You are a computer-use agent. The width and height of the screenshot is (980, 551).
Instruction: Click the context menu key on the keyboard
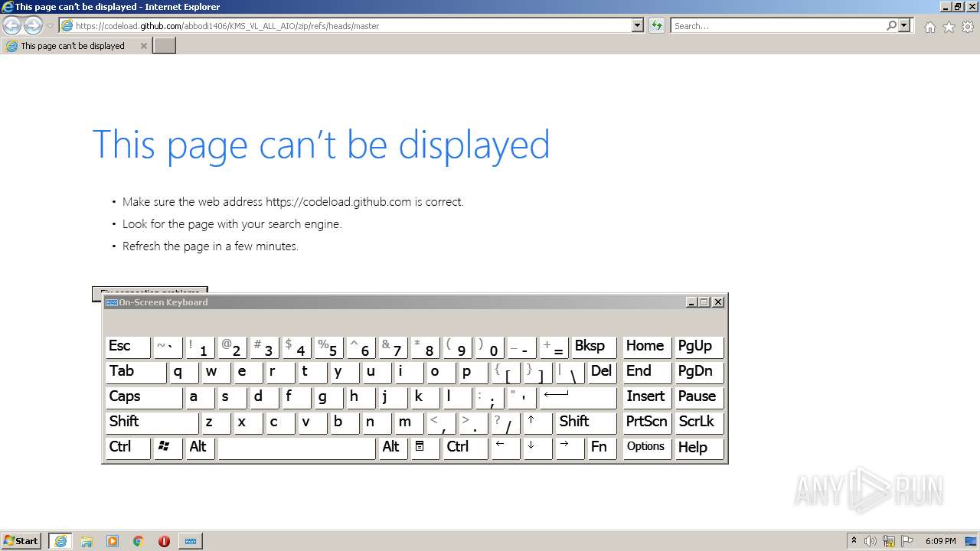pyautogui.click(x=425, y=448)
